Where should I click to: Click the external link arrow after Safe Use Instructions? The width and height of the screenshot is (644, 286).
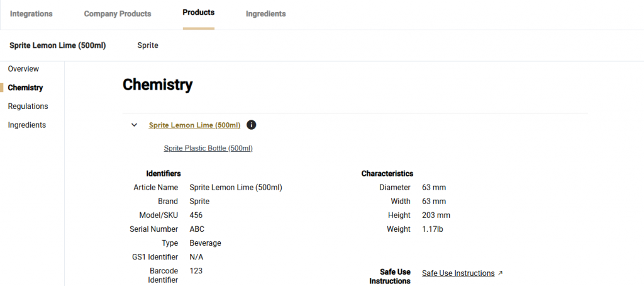[500, 273]
